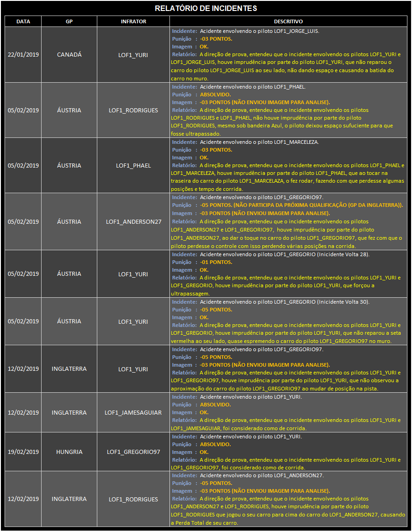Select the GP column header
Screen dimensions: 412x532
69,21
